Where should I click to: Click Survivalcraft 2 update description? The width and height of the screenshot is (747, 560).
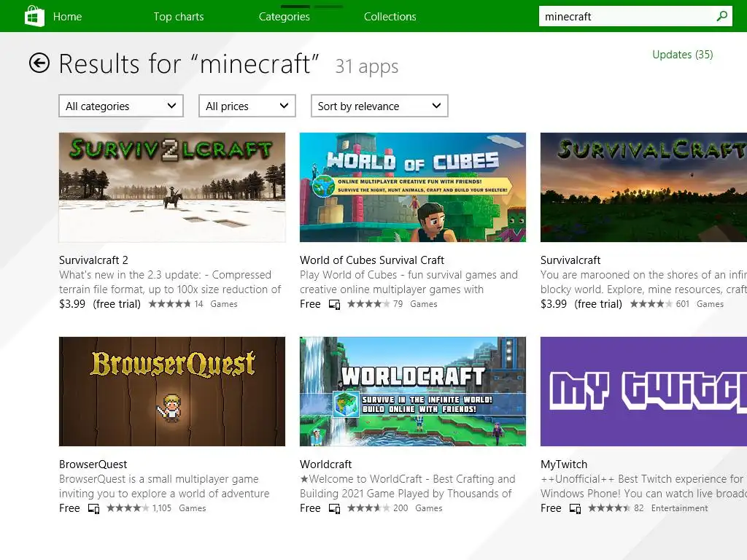pos(170,282)
